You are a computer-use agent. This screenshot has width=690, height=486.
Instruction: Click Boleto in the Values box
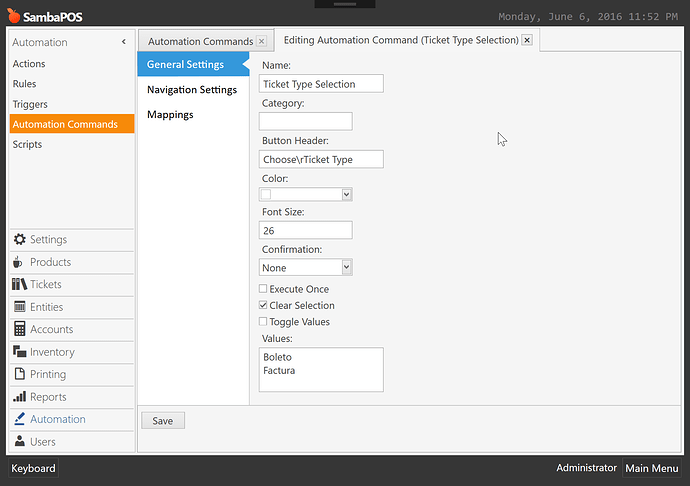tap(277, 357)
